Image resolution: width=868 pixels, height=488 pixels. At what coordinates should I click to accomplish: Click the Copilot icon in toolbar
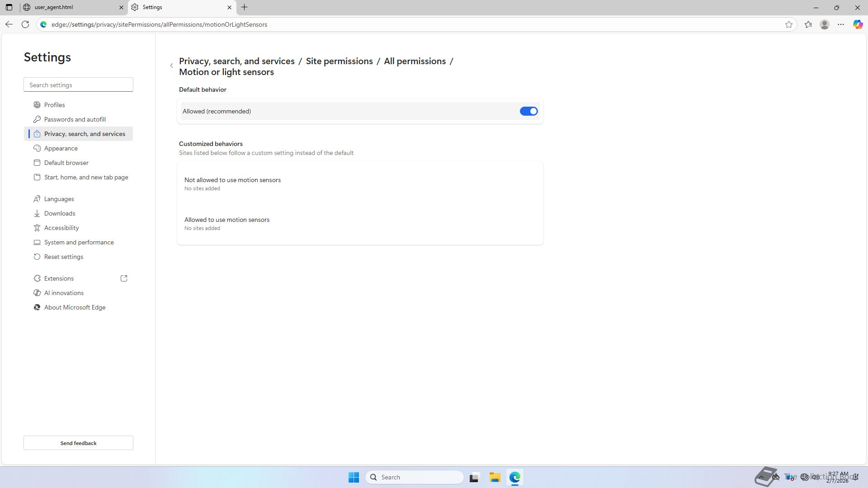[857, 24]
